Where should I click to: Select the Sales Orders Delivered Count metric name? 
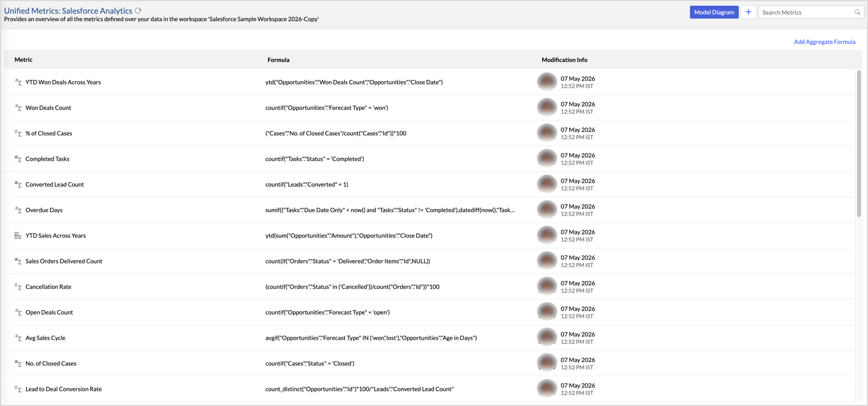point(64,261)
